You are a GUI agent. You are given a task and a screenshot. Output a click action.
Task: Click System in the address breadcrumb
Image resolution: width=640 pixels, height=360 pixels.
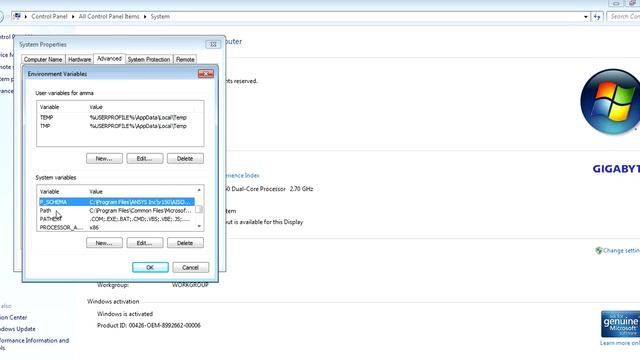(x=160, y=17)
